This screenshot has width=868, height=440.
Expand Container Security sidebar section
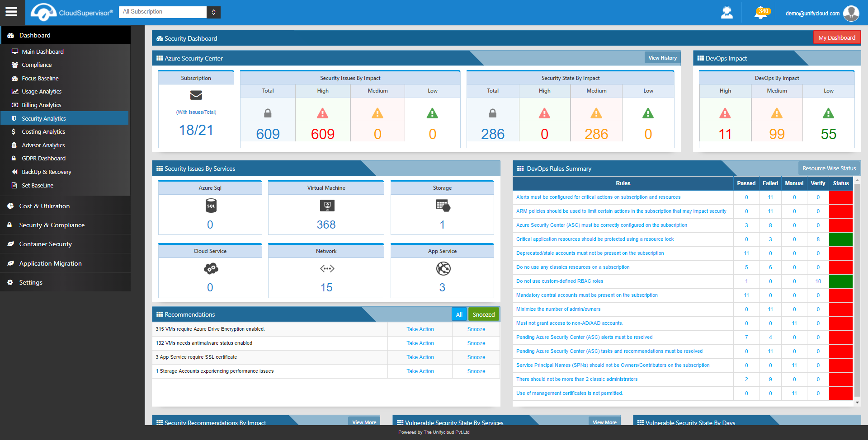click(65, 244)
